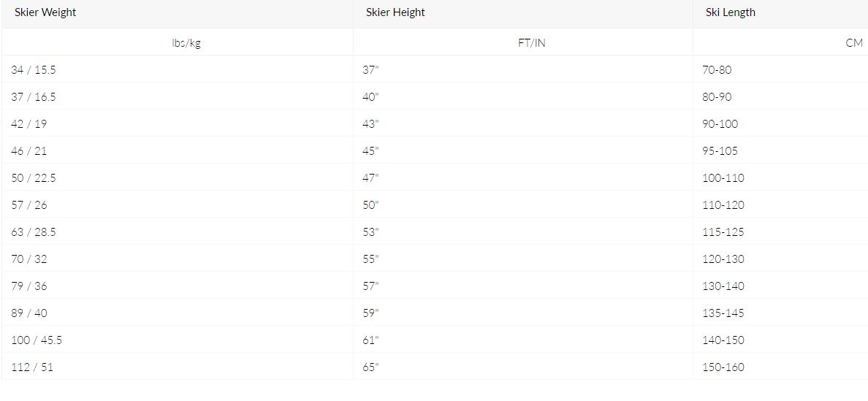Screen dimensions: 868x401
Task: Click the 47" skier height cell
Action: coord(371,178)
